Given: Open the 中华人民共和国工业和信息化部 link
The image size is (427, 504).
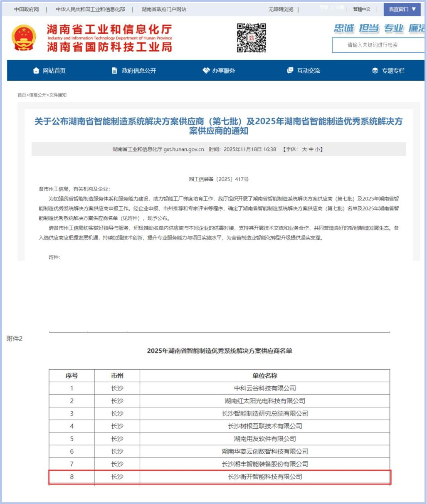Looking at the screenshot, I should pos(89,9).
